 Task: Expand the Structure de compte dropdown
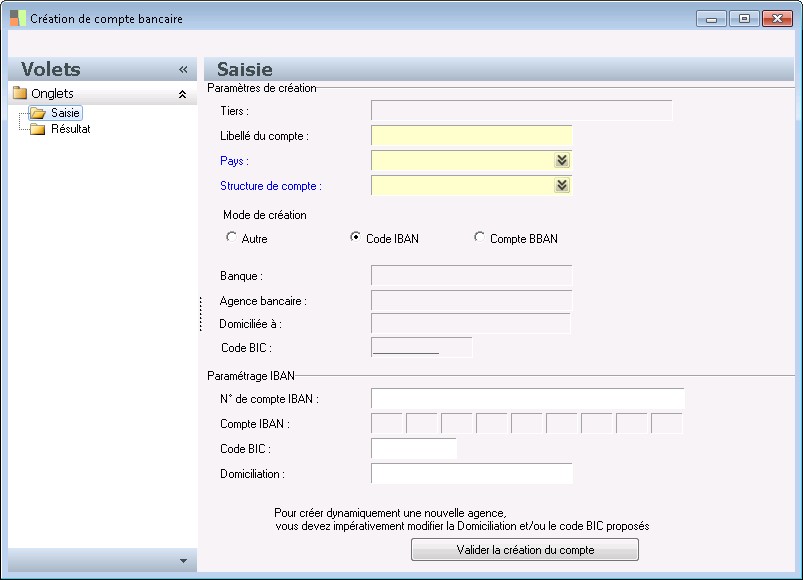(562, 185)
